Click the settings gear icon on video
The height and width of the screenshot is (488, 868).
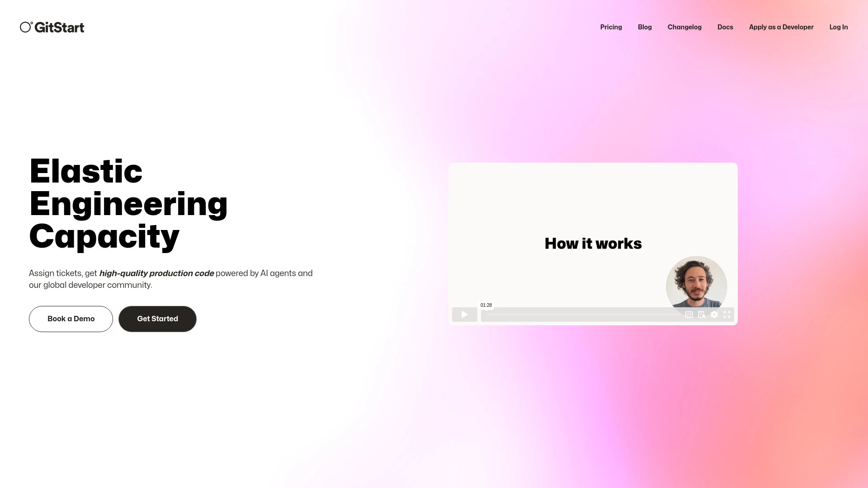(714, 314)
